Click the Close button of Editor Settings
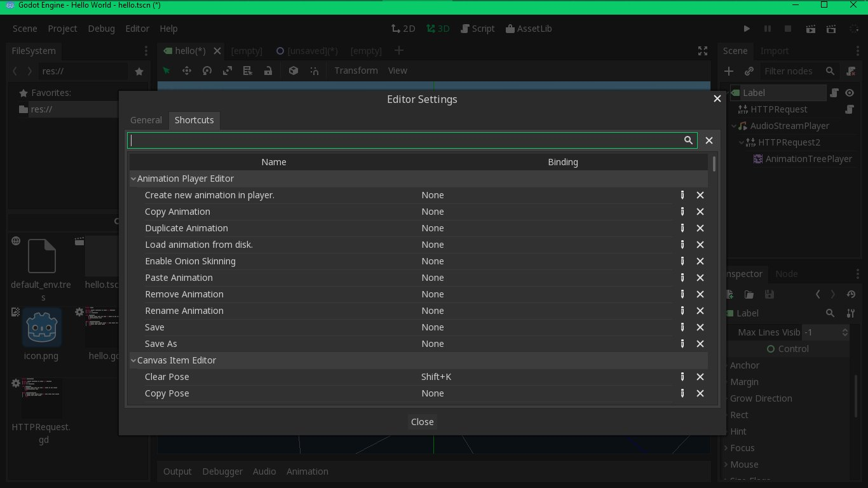 coord(422,421)
